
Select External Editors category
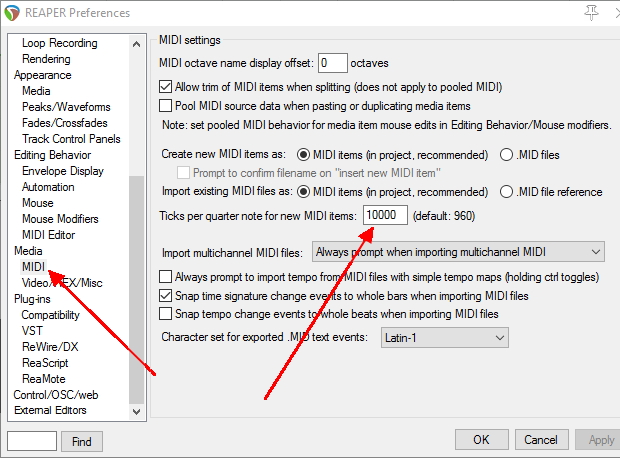(50, 410)
